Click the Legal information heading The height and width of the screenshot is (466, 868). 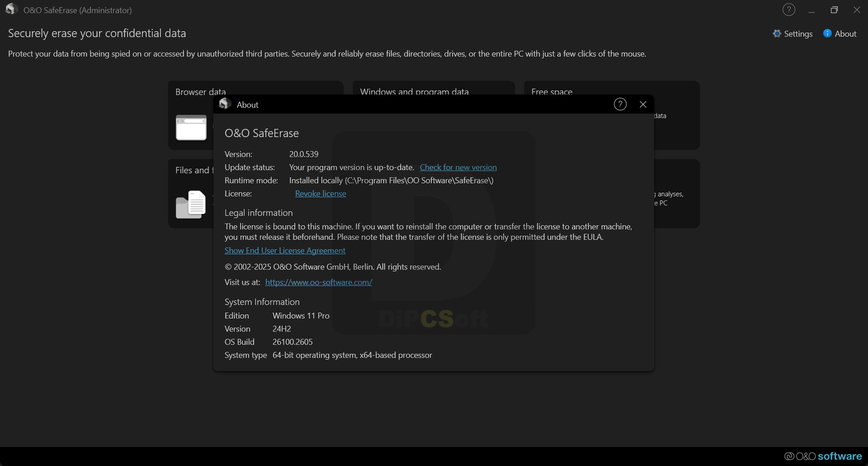click(x=259, y=213)
